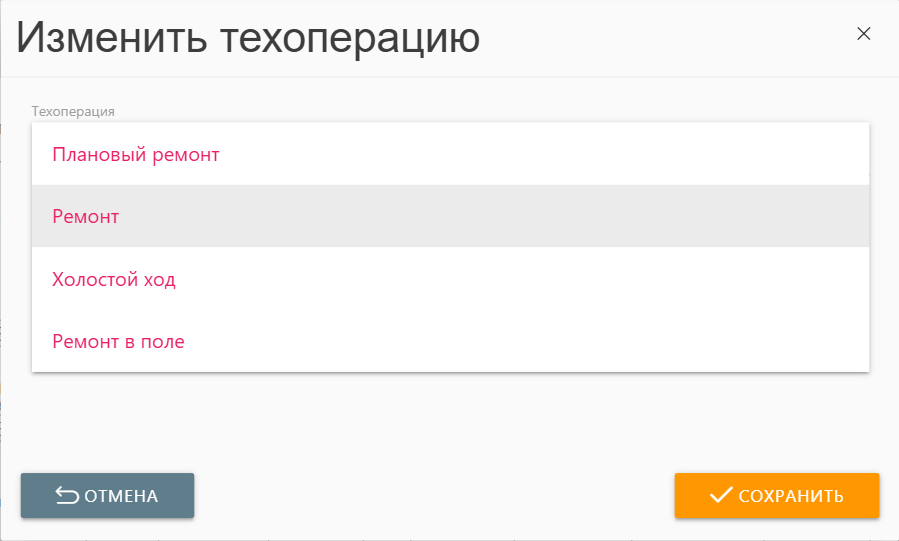Image resolution: width=899 pixels, height=541 pixels.
Task: Click the X icon in the dialog header
Action: pyautogui.click(x=864, y=34)
